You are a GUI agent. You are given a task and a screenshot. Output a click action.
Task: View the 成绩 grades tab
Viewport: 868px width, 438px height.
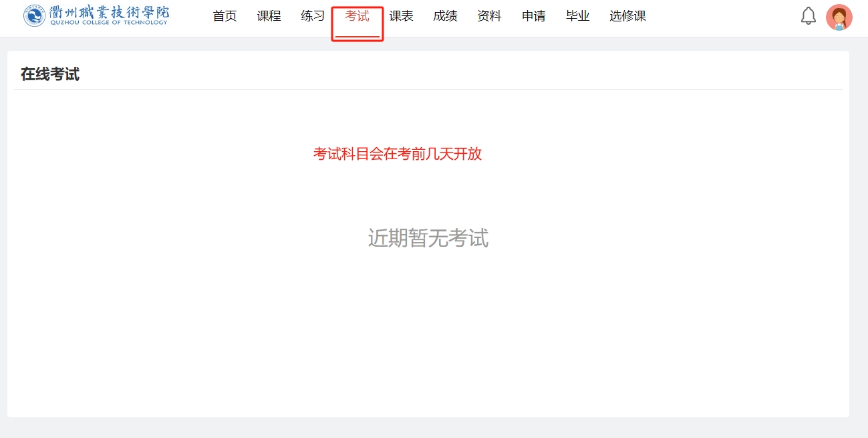coord(445,16)
